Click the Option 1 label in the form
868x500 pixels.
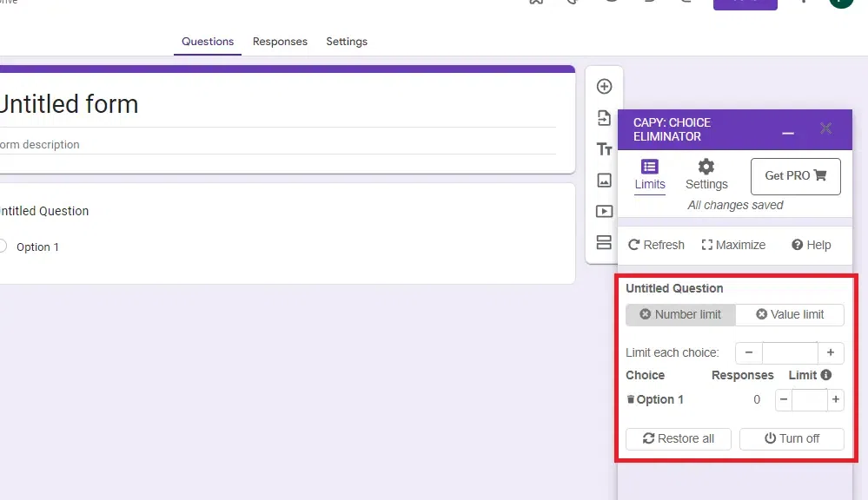pos(37,247)
